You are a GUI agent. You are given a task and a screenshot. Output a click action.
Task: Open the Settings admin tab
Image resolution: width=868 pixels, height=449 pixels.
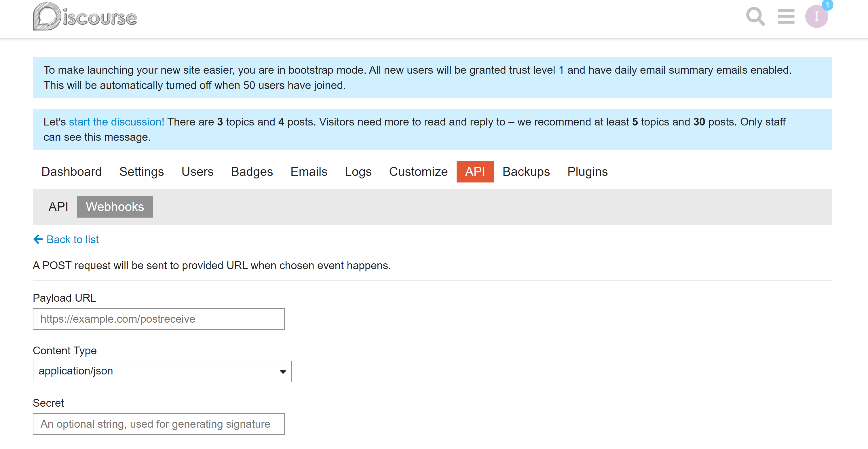(x=142, y=172)
